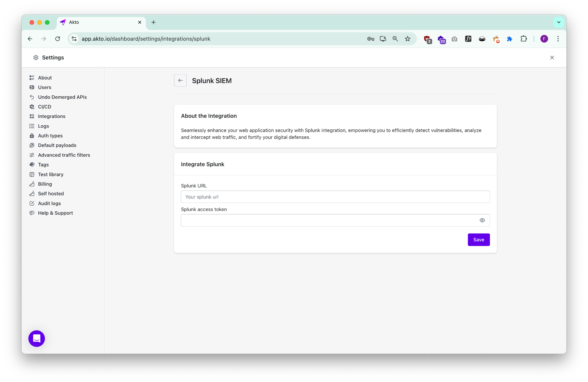This screenshot has height=382, width=588.
Task: Go to Test library settings
Action: 51,174
